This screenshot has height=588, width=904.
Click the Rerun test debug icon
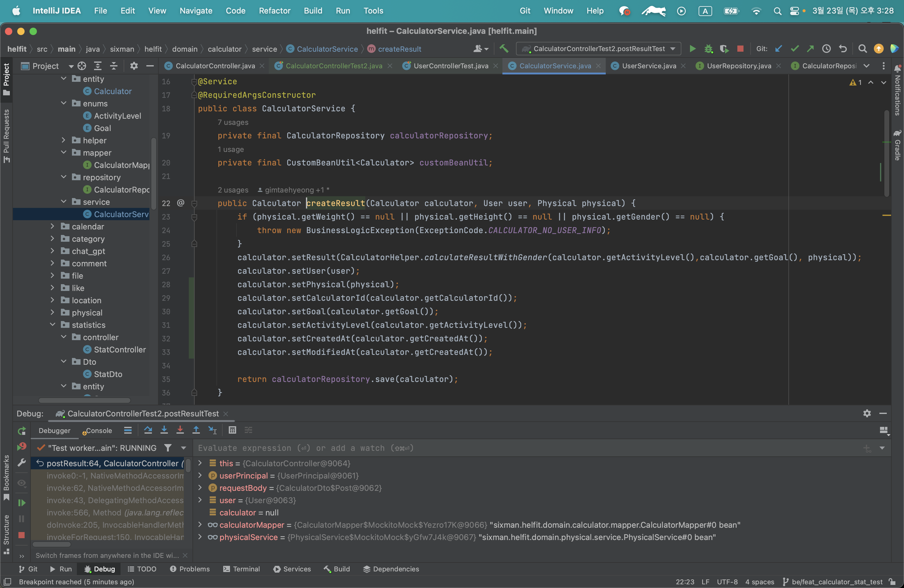pyautogui.click(x=22, y=430)
